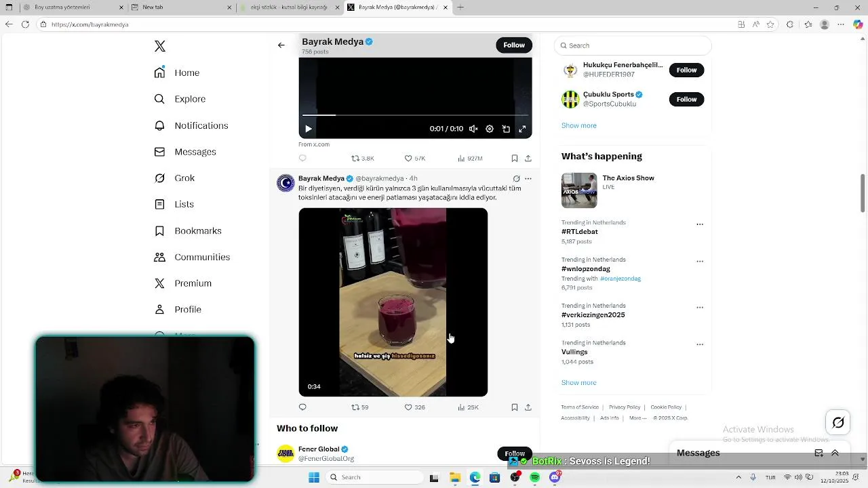Open Terms of Service link
Image resolution: width=868 pixels, height=488 pixels.
click(580, 407)
